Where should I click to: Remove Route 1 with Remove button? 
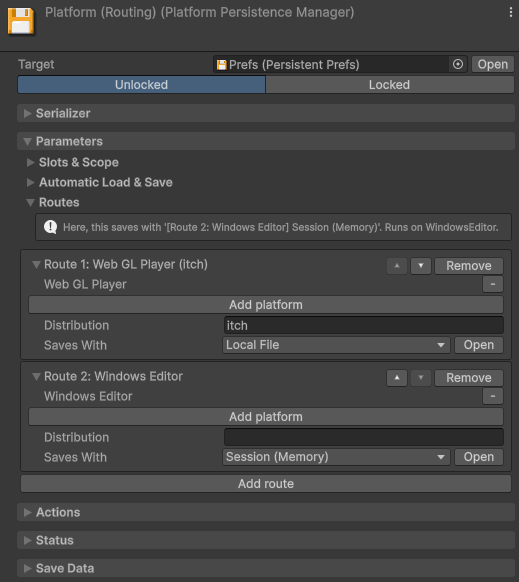point(469,266)
